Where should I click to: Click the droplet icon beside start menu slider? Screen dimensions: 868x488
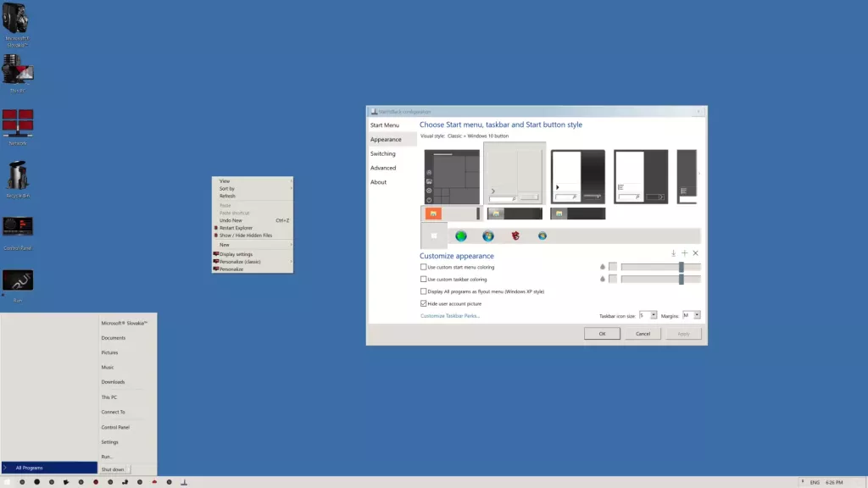[x=602, y=267]
